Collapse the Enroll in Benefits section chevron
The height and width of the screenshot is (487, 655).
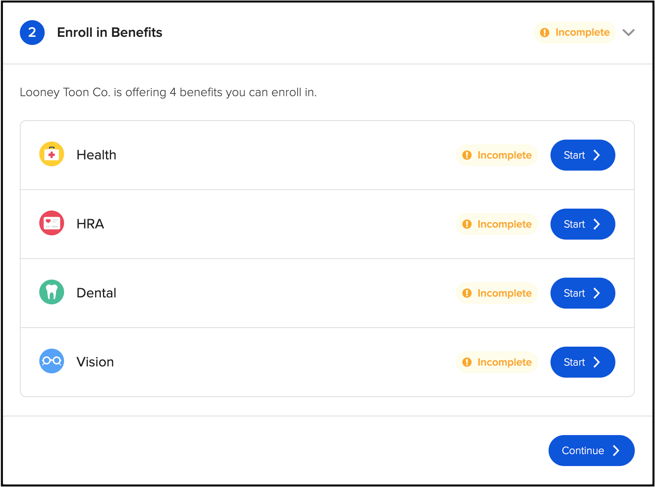(x=629, y=33)
